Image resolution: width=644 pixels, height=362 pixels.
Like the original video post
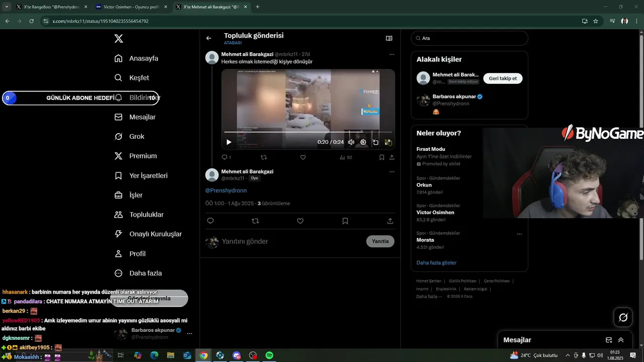coord(303,157)
